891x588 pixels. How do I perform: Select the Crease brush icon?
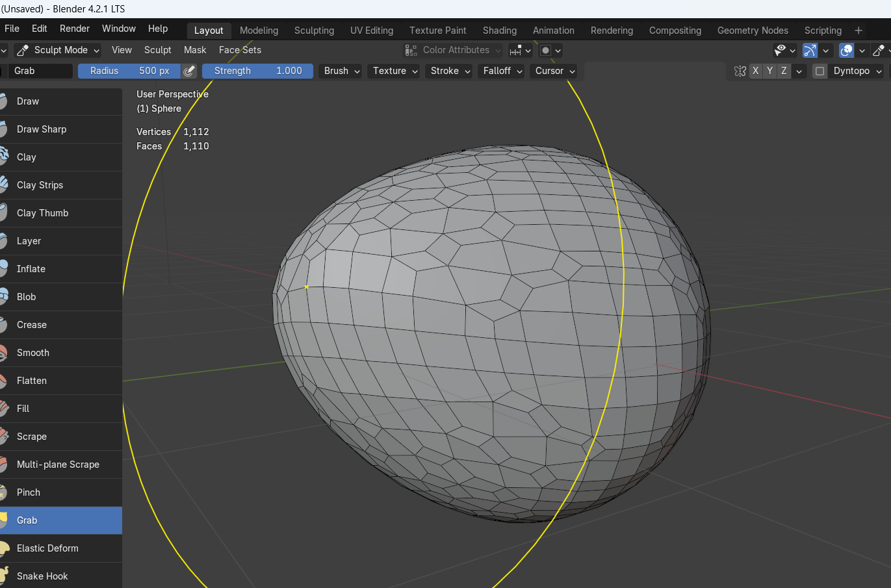(3, 325)
